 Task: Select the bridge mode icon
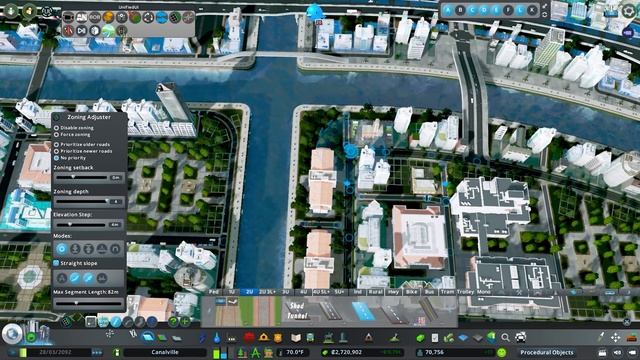point(102,249)
